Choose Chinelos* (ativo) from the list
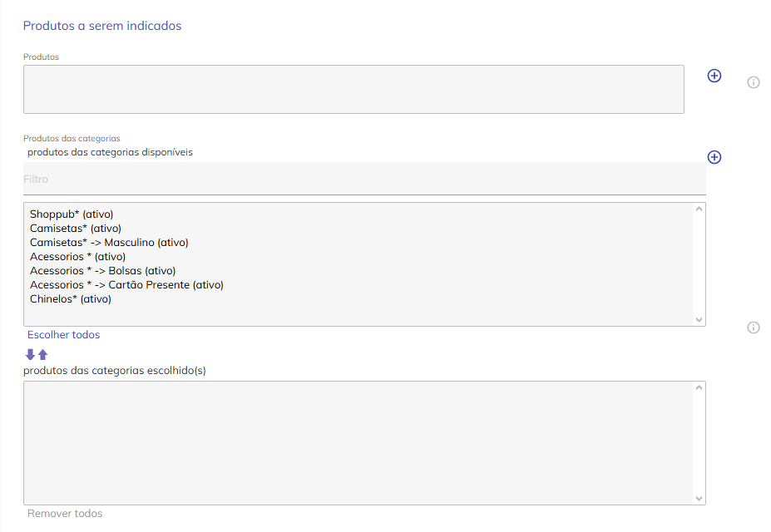This screenshot has width=771, height=532. pos(70,299)
